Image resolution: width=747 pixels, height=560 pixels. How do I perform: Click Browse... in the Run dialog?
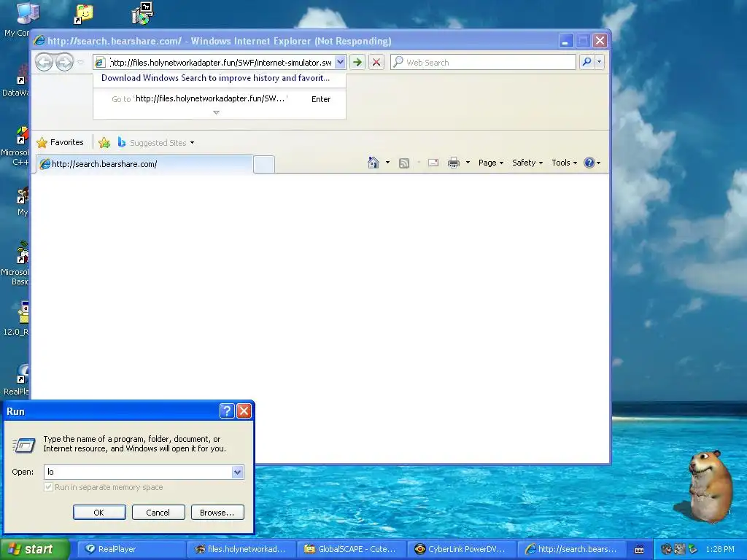(x=217, y=513)
